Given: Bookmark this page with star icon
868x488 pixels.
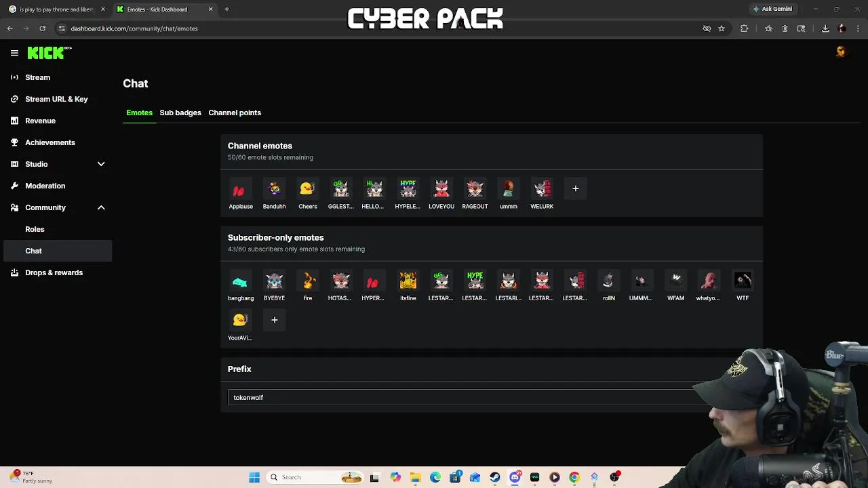Looking at the screenshot, I should 722,28.
